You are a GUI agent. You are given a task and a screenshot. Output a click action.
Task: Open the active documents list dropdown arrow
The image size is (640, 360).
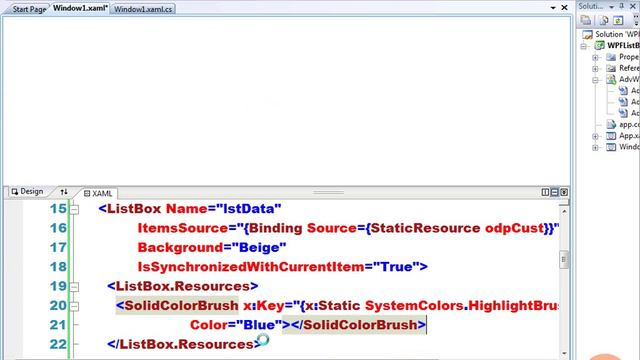[x=553, y=8]
